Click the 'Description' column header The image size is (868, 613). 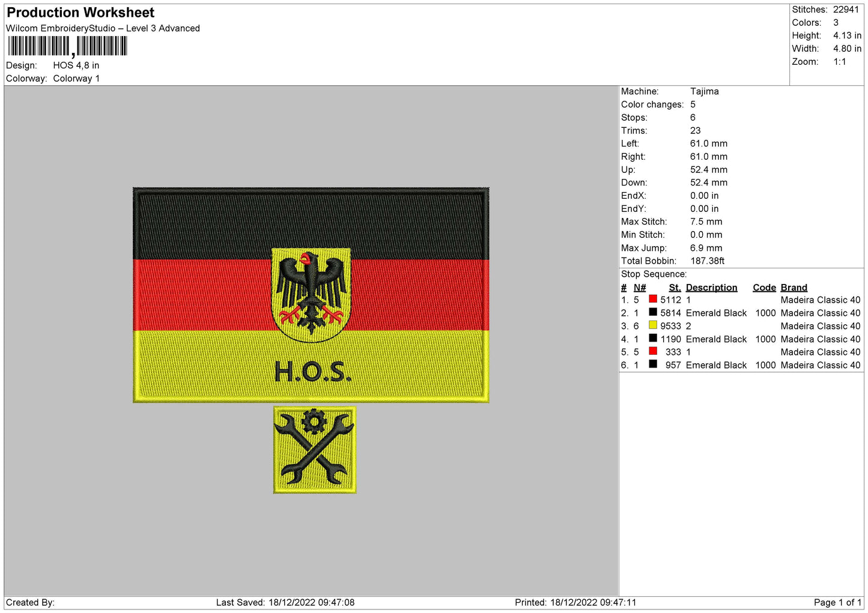coord(711,288)
